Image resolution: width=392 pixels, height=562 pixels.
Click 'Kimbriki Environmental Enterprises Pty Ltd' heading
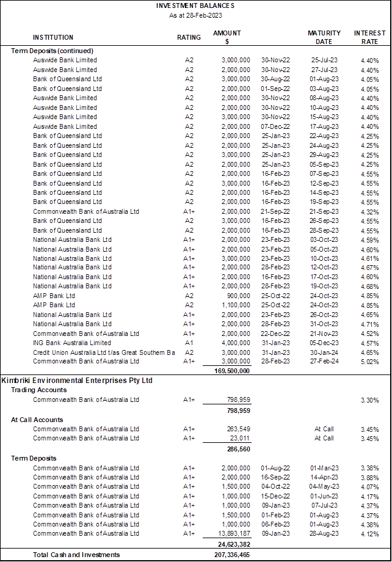77,381
